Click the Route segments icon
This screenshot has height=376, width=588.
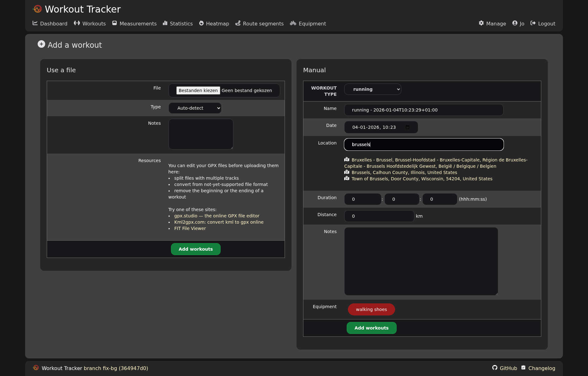tap(238, 23)
